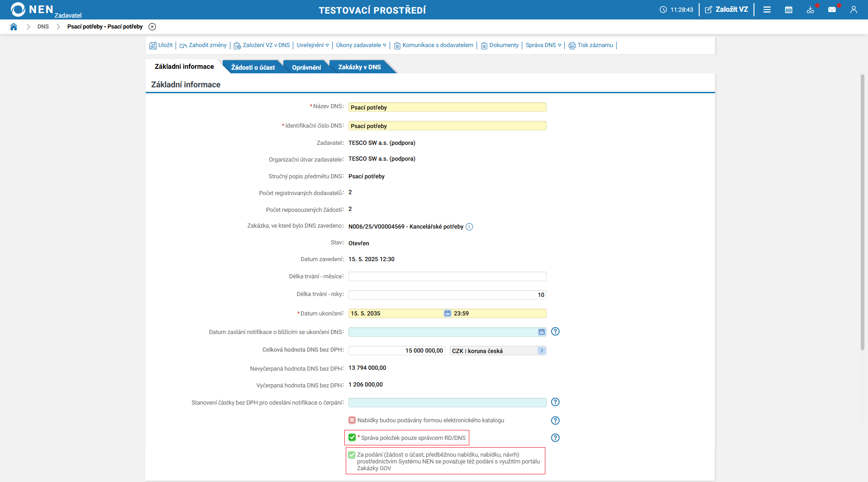Close the Psací potřeby breadcrumb with the X icon

point(153,27)
